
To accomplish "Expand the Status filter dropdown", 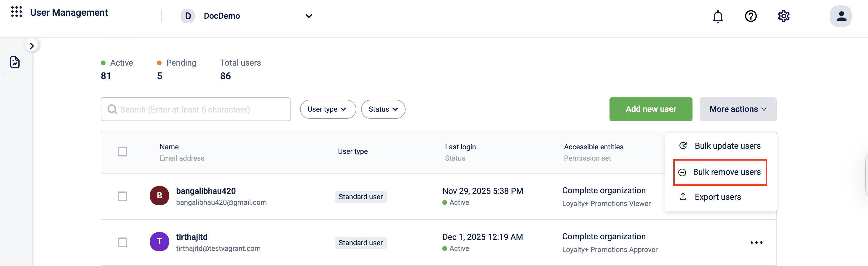I will click(383, 109).
